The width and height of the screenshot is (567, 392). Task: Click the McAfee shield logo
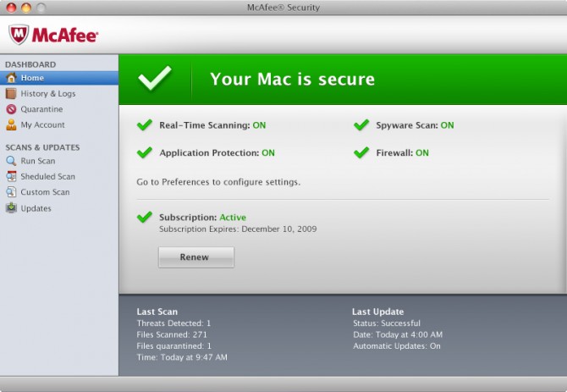pos(19,35)
